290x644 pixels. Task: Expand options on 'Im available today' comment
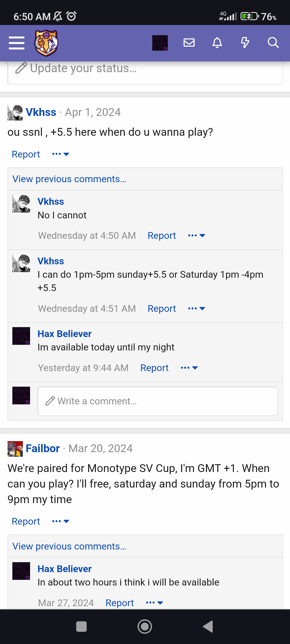coord(189,368)
